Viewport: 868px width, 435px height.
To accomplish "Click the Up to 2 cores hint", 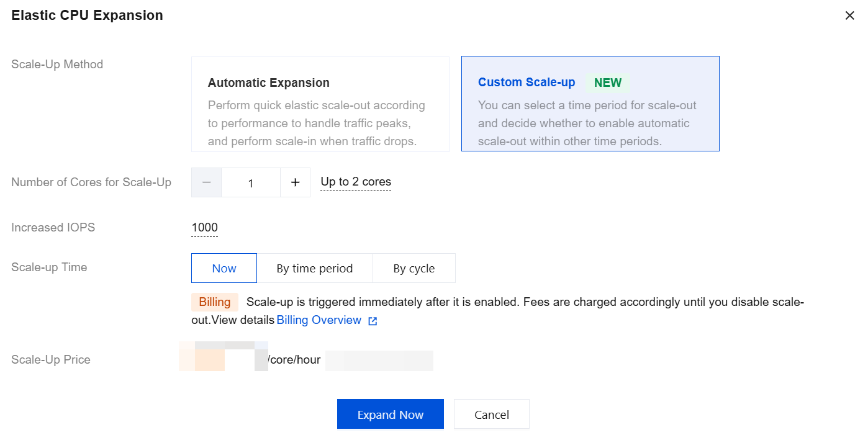I will [356, 182].
